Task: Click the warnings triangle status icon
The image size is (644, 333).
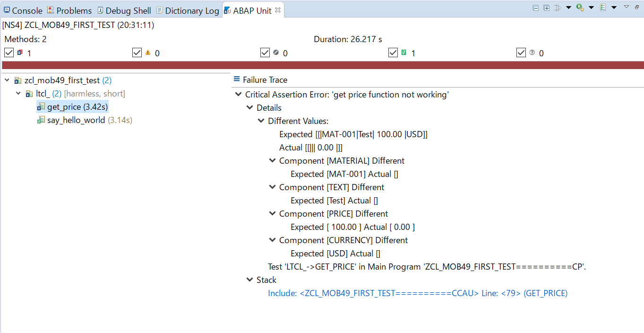Action: pos(148,53)
